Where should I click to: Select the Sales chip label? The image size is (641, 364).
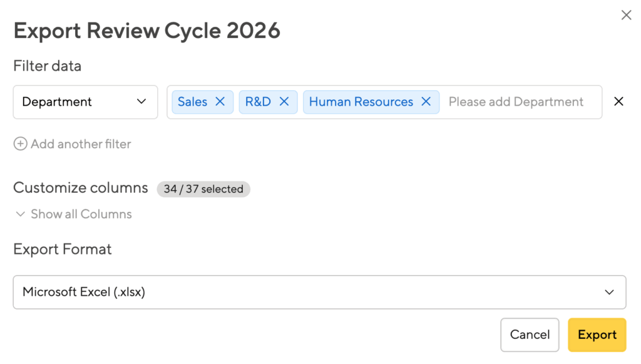click(192, 102)
